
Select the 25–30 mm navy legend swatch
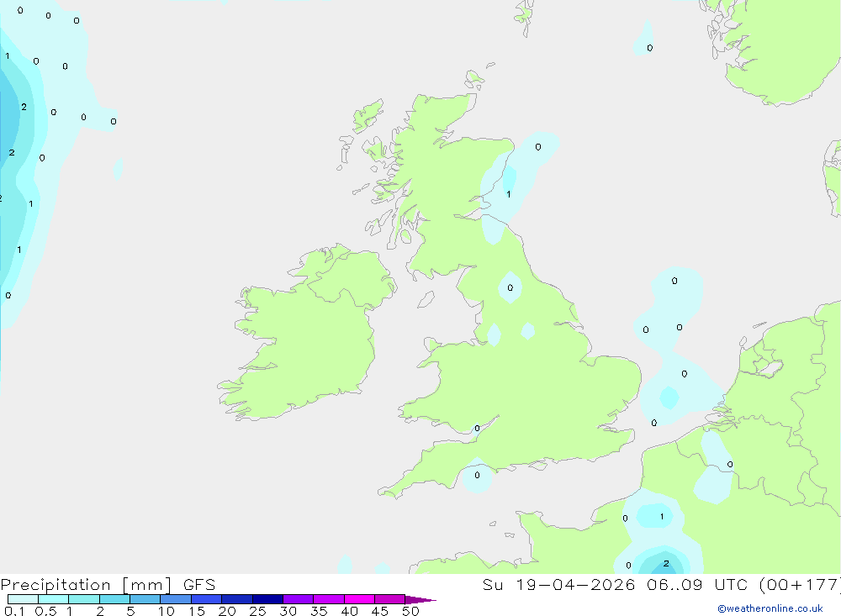(x=267, y=599)
